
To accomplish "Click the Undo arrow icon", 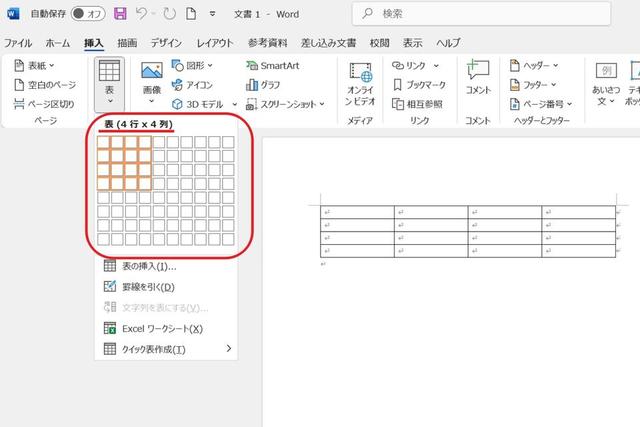I will [x=141, y=14].
